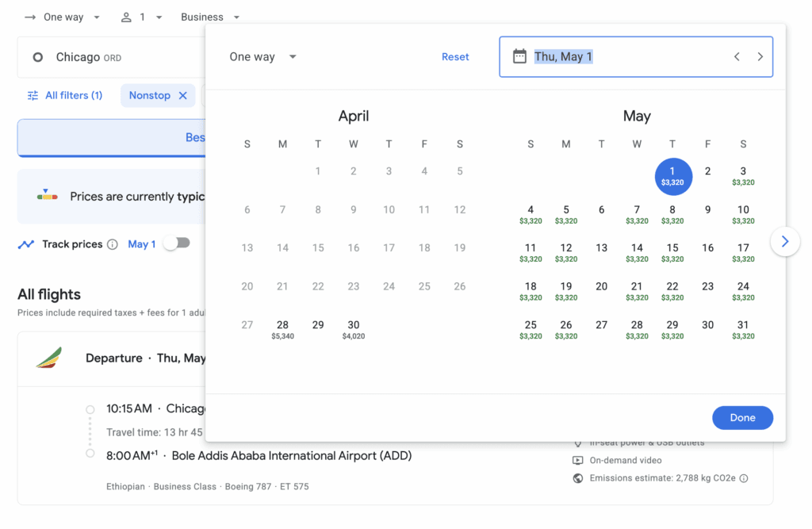The height and width of the screenshot is (529, 812).
Task: Click the circle icon next to Chicago ORD
Action: (39, 56)
